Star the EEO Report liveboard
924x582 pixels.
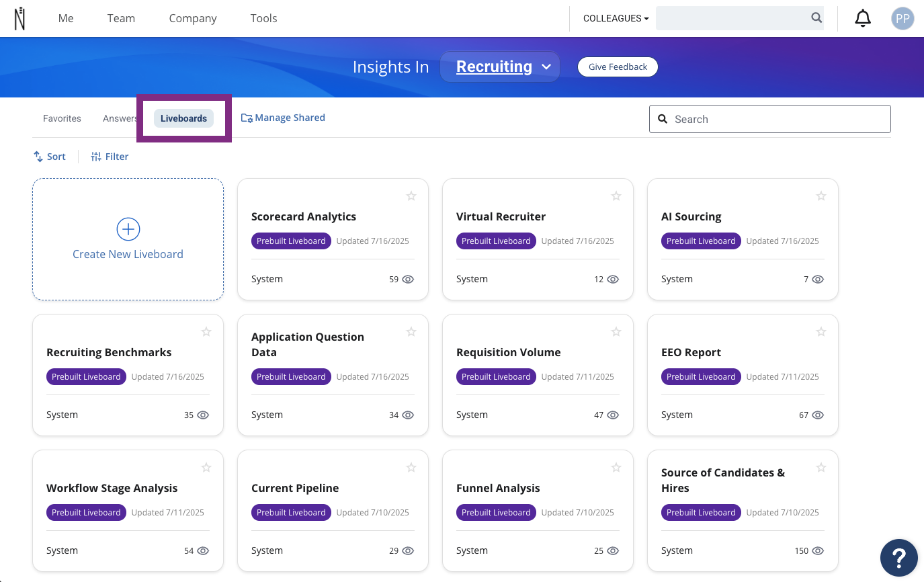click(821, 332)
